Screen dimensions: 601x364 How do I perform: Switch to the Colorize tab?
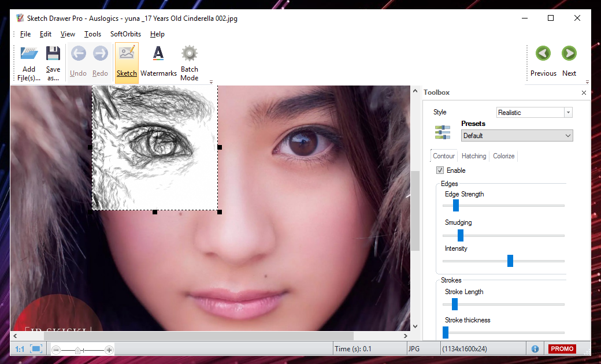point(504,156)
